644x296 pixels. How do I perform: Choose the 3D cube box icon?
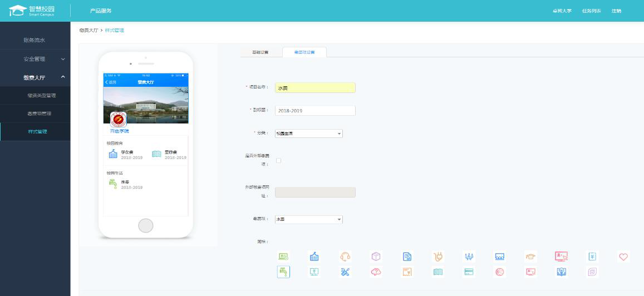click(x=376, y=256)
